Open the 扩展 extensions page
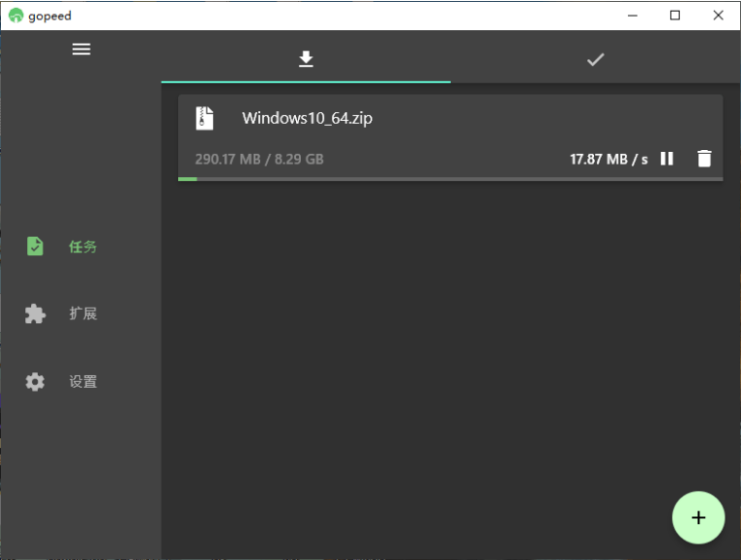Image resolution: width=741 pixels, height=560 pixels. pos(81,314)
